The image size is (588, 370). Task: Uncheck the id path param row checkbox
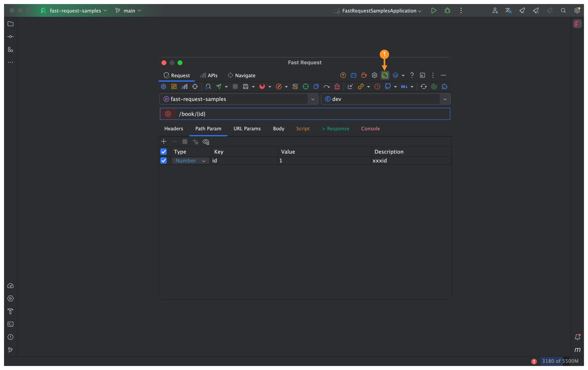click(x=163, y=160)
